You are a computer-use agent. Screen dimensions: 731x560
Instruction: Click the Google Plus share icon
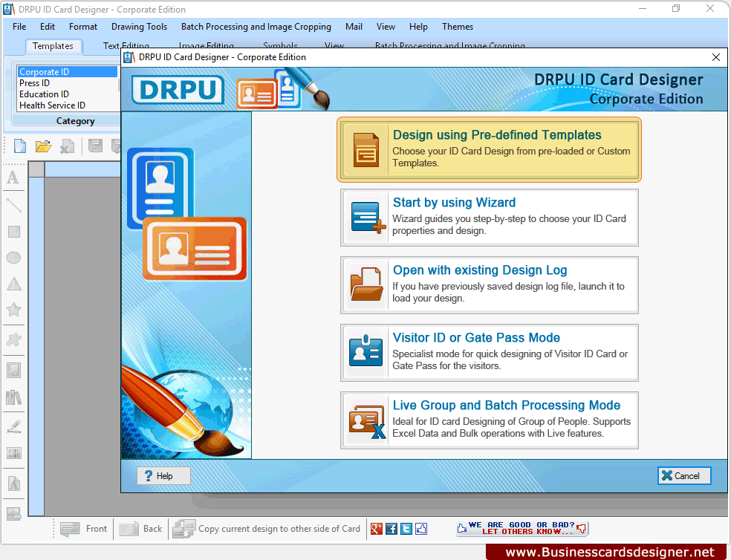[x=377, y=529]
